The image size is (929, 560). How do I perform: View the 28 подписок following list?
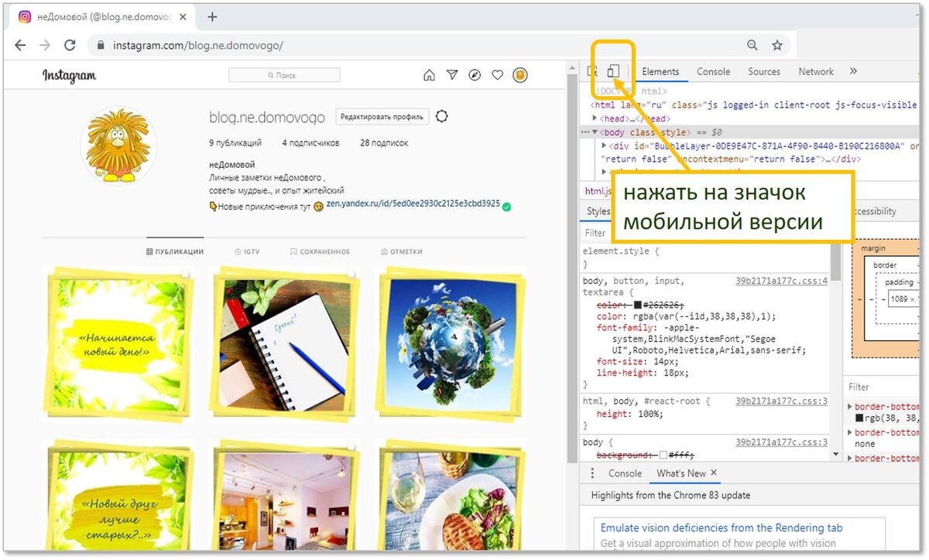click(x=384, y=143)
